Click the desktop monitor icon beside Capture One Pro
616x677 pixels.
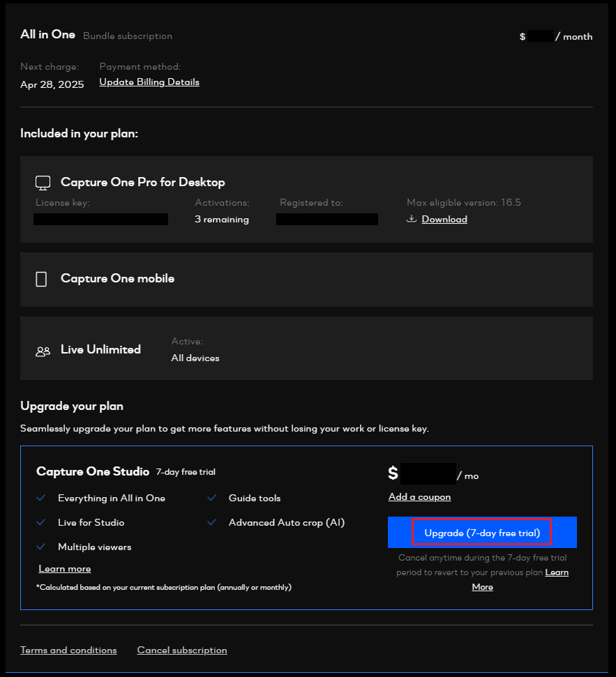[x=43, y=183]
